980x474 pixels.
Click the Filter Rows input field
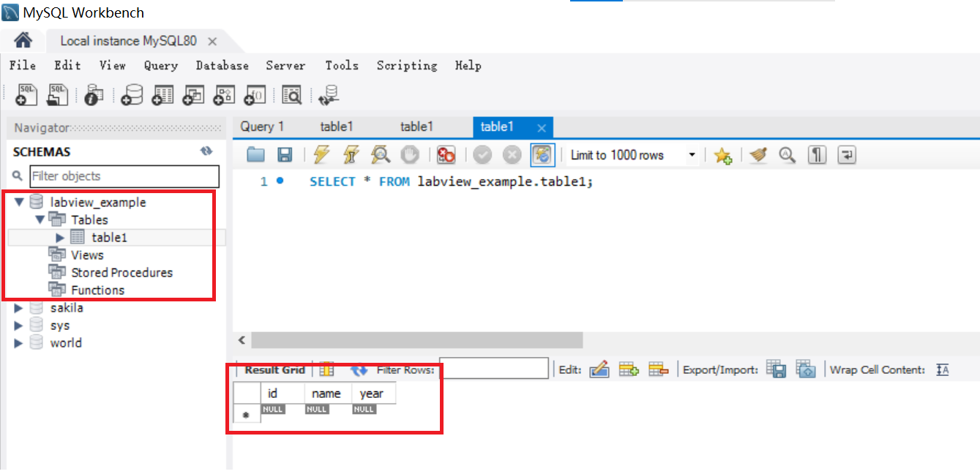(x=494, y=369)
